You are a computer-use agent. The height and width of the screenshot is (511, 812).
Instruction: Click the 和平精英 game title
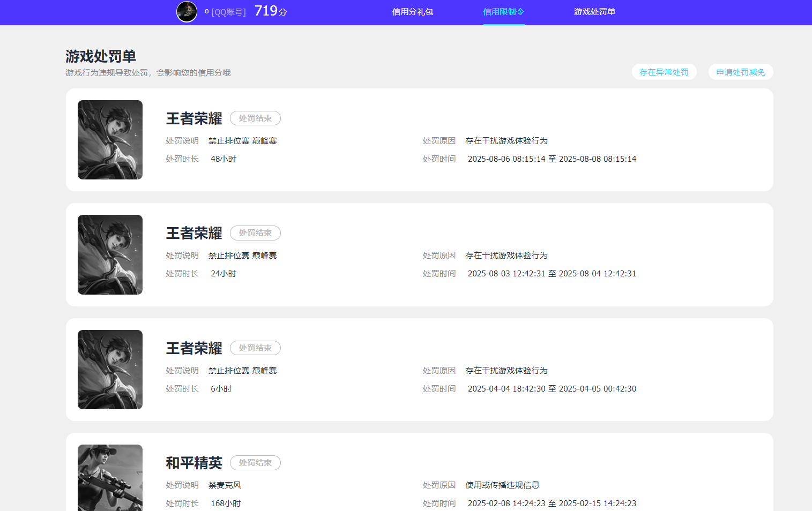click(x=194, y=463)
